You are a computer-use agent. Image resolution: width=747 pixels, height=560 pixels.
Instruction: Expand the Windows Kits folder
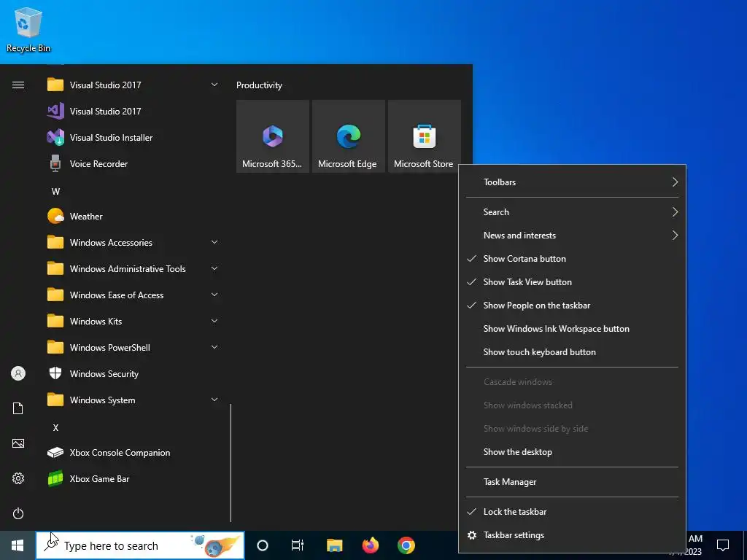133,321
